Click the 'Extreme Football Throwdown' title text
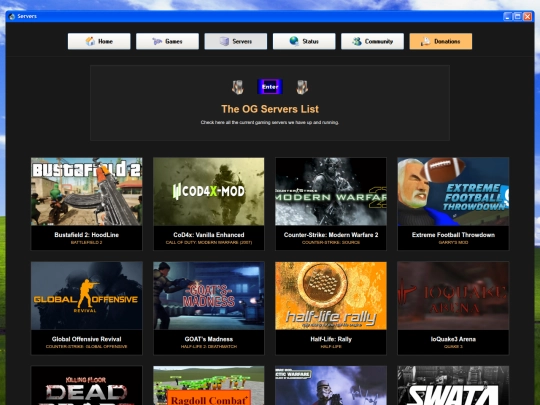540x405 pixels. [x=453, y=235]
